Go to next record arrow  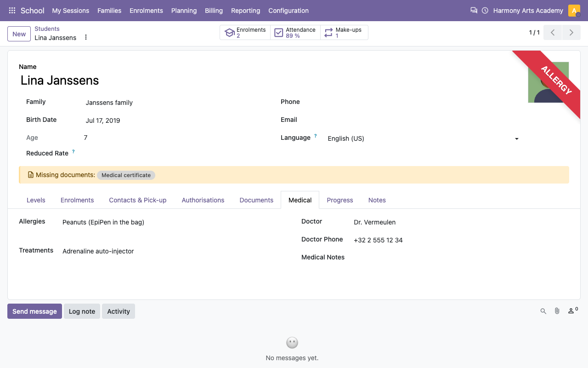[x=571, y=33]
